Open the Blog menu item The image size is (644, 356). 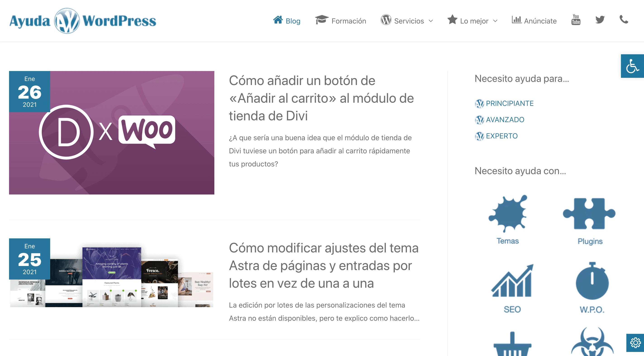tap(293, 21)
